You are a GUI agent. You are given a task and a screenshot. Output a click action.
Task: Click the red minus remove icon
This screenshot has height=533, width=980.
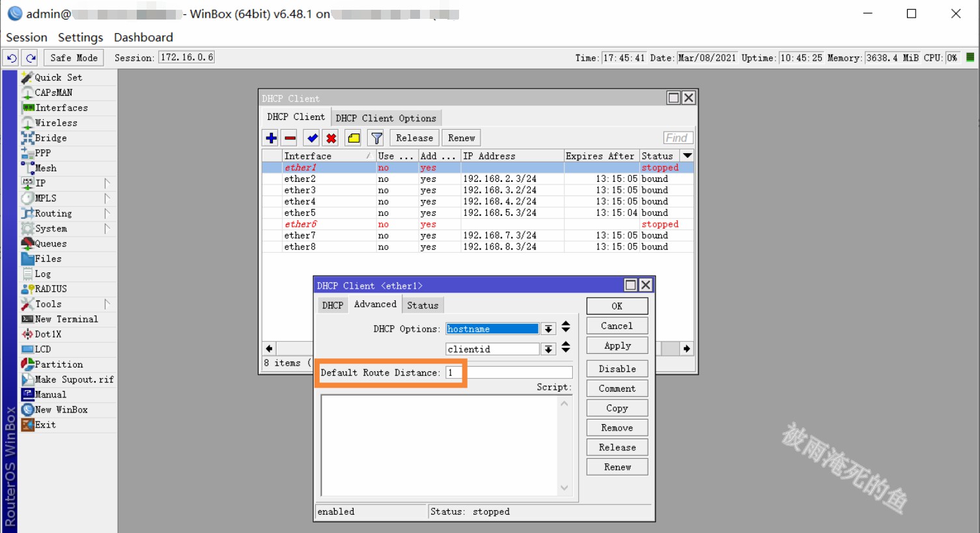coord(290,138)
